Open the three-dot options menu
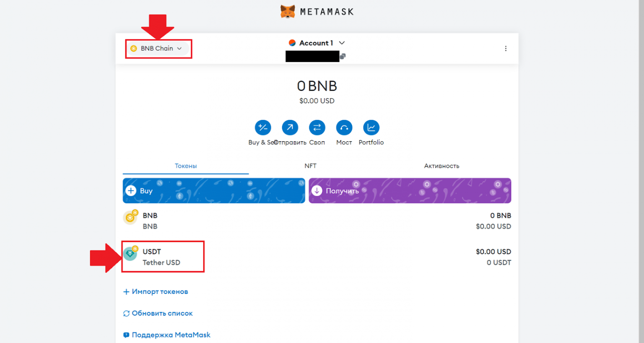 (506, 48)
